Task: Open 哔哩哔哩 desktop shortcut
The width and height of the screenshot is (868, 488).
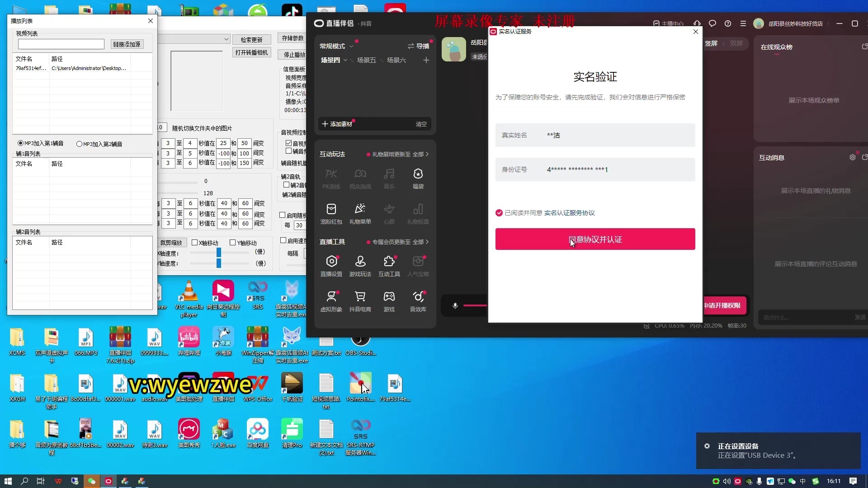Action: pos(189,341)
